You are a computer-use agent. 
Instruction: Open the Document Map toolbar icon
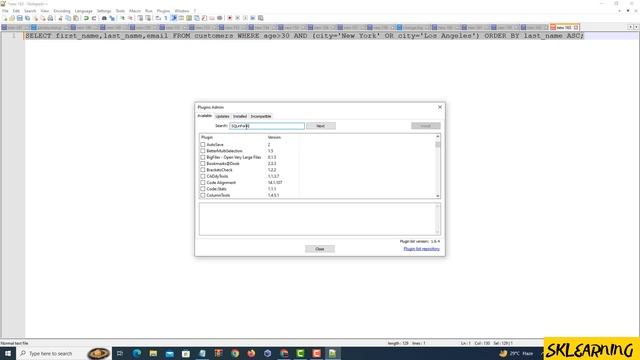coord(189,18)
